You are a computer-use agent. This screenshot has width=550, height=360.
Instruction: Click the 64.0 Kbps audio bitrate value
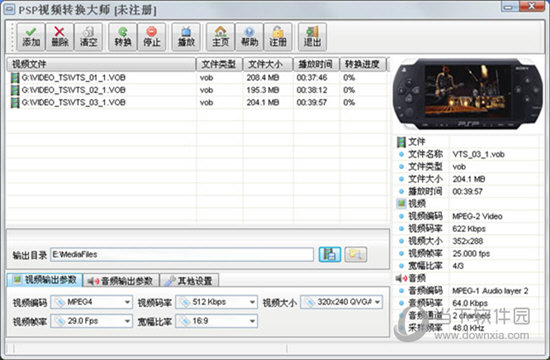tap(470, 303)
